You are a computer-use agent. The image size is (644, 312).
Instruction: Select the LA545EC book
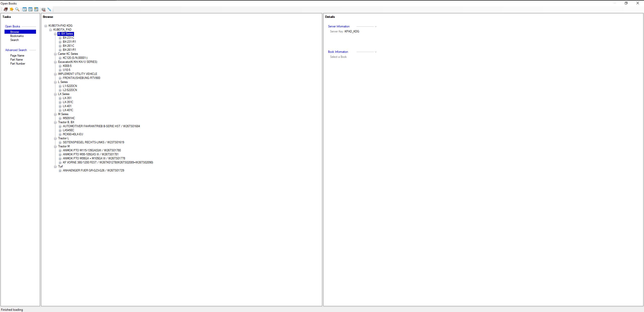68,130
